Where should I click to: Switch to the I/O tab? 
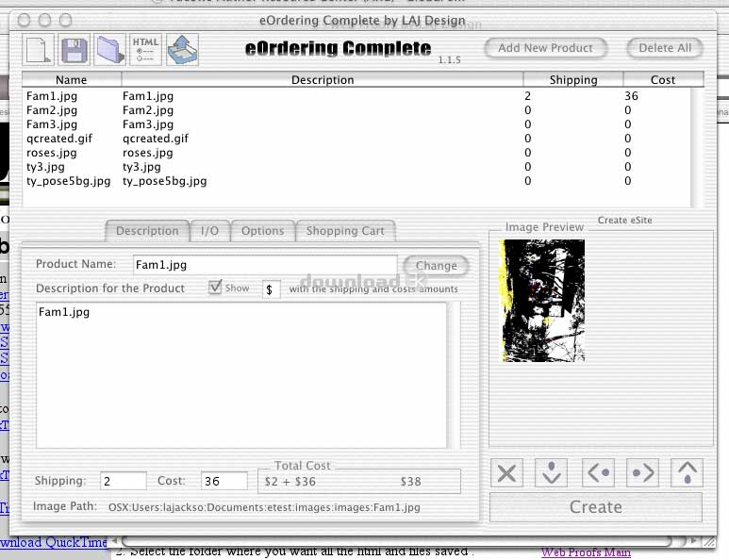pos(209,231)
